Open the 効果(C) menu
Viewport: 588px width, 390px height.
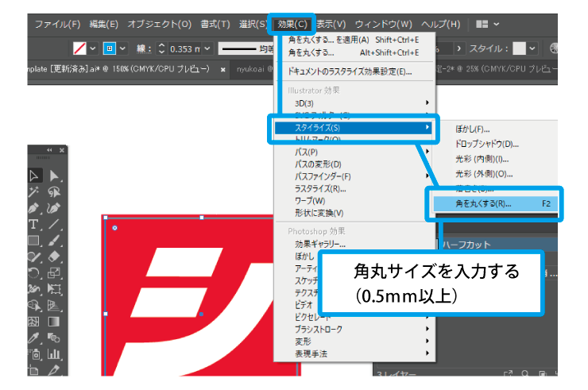292,25
